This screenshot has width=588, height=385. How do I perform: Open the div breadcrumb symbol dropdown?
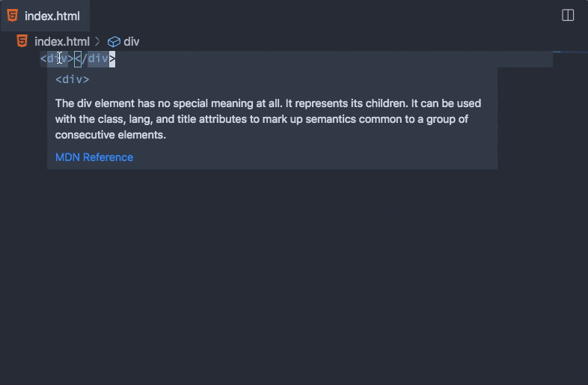[x=132, y=42]
